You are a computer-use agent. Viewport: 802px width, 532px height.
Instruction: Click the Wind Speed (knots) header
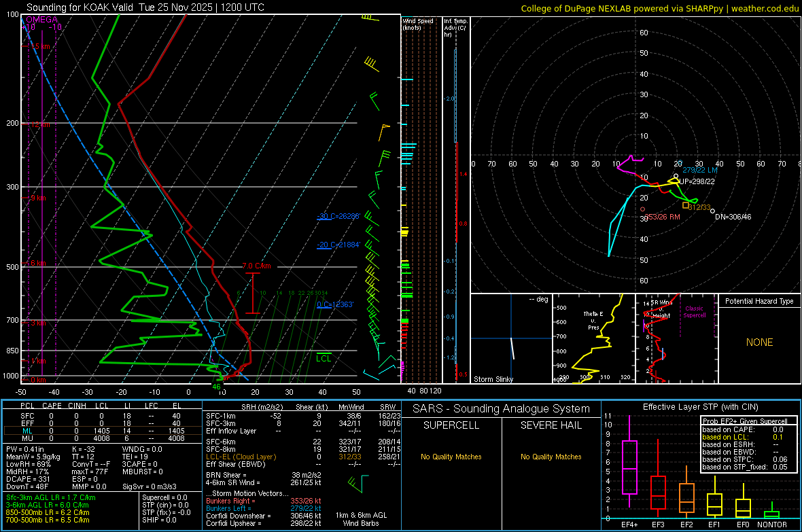point(418,24)
